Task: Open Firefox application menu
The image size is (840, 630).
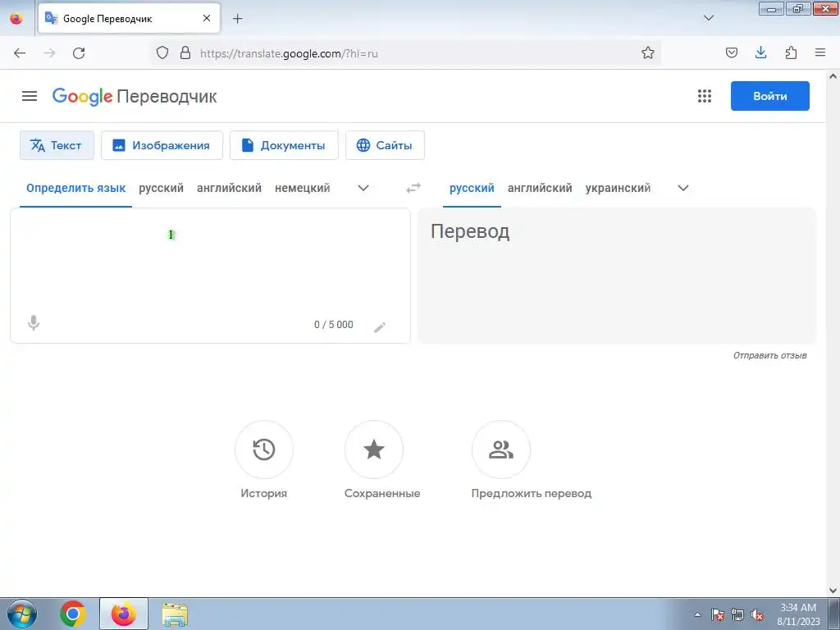Action: point(820,52)
